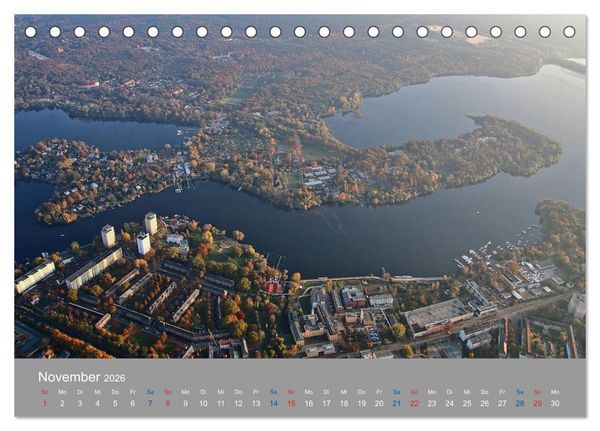Viewport: 600px width, 431px height.
Task: Select Sunday date 8 in red
Action: click(x=168, y=403)
